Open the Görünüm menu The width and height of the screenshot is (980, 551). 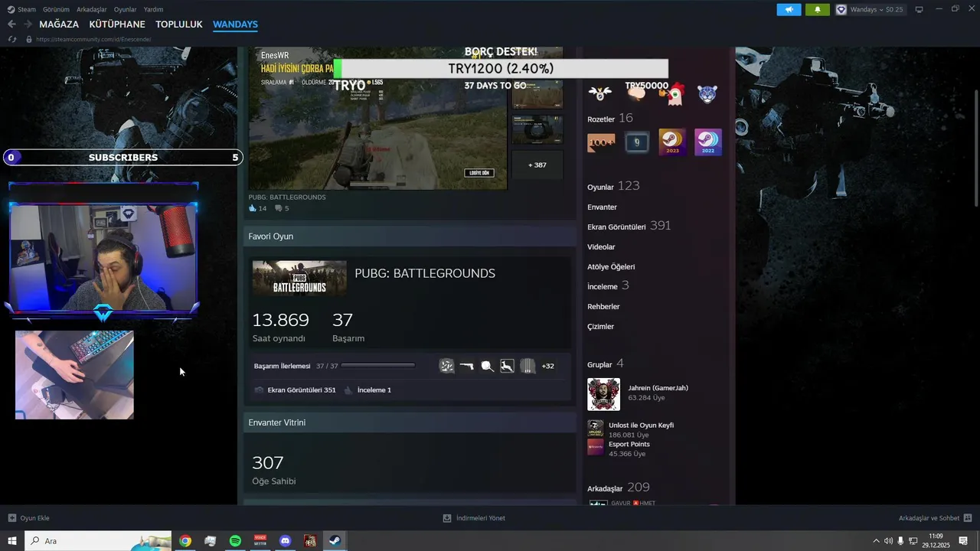(56, 9)
